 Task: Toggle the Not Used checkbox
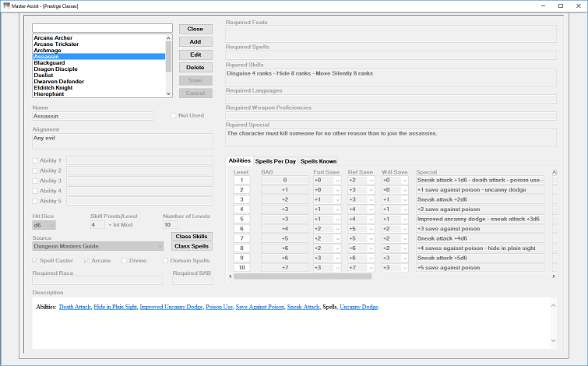(173, 115)
